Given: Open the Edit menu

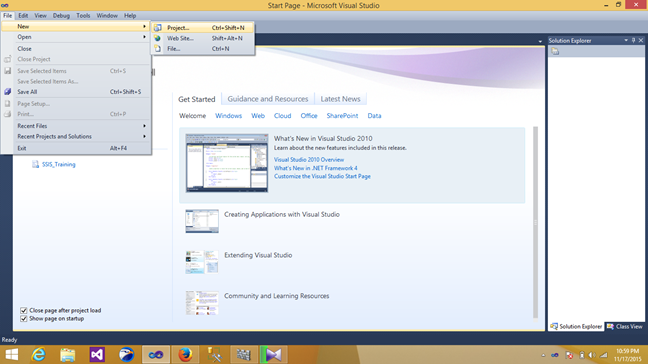Looking at the screenshot, I should coord(23,15).
